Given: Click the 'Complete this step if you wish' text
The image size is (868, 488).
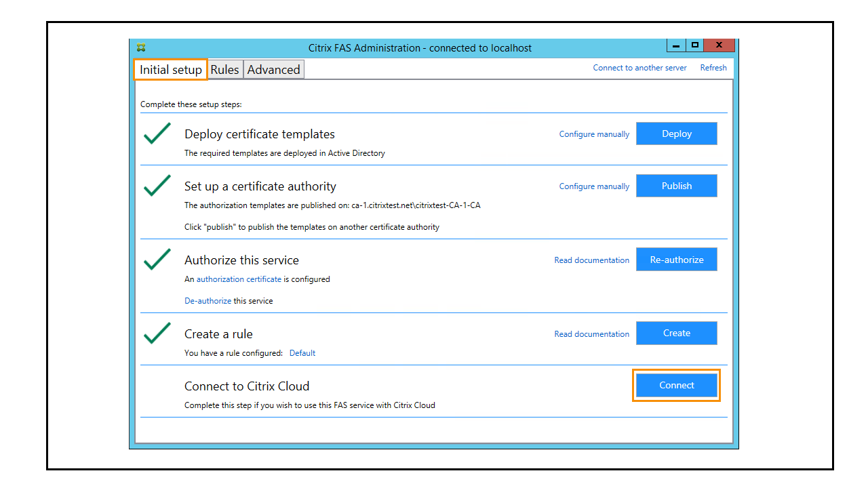Looking at the screenshot, I should 310,405.
